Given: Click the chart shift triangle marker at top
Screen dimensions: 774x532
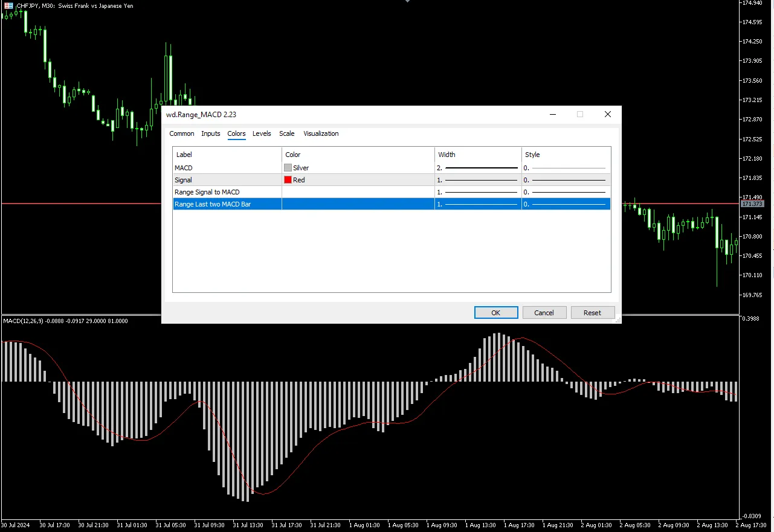Looking at the screenshot, I should pyautogui.click(x=407, y=2).
